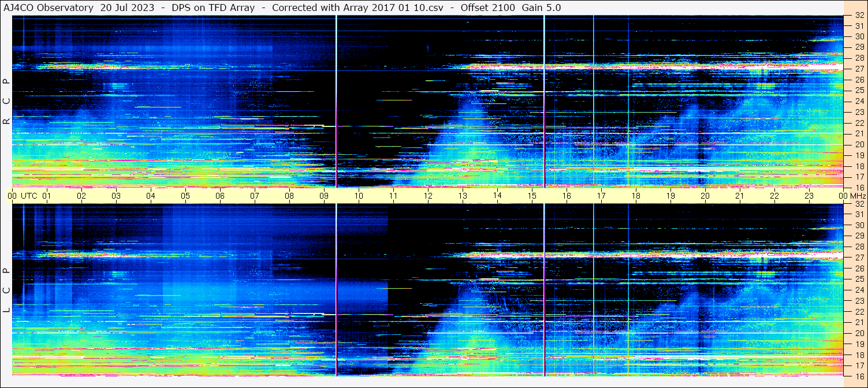The width and height of the screenshot is (868, 388).
Task: Click the 14 hour label on the time axis
Action: click(x=498, y=195)
